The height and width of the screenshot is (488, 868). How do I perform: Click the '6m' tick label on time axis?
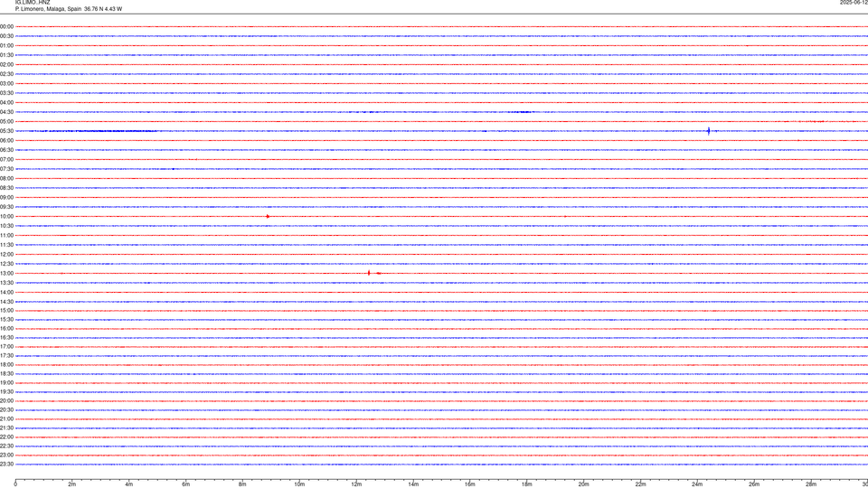186,484
